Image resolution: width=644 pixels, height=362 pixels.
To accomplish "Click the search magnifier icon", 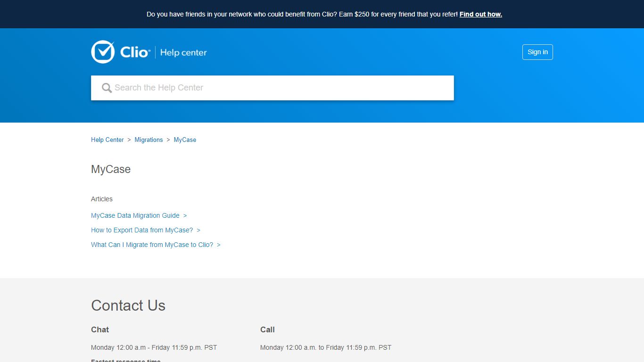I will [107, 88].
